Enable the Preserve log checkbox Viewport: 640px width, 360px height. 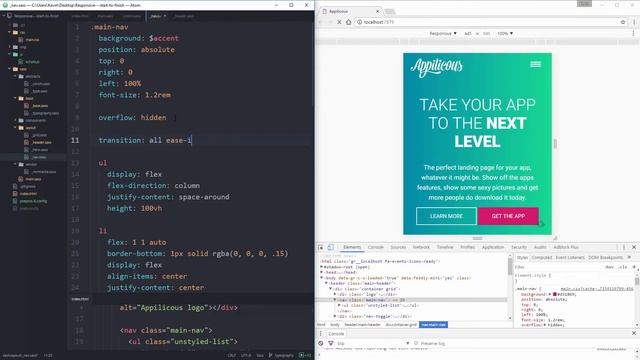[x=416, y=344]
